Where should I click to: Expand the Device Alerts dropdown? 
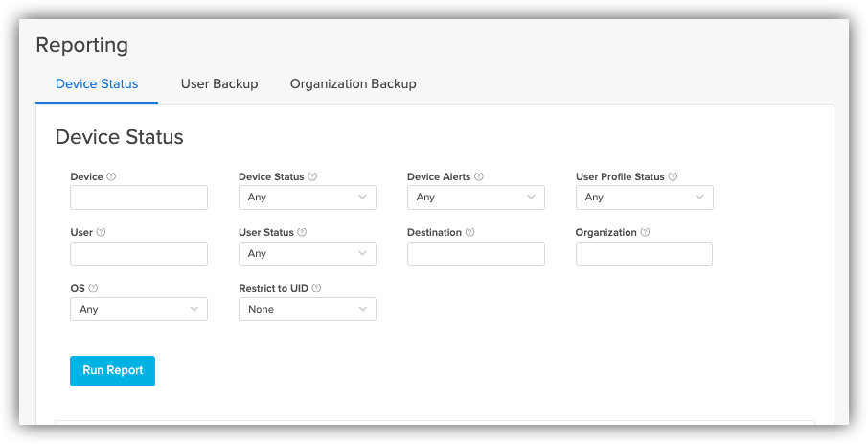click(x=476, y=198)
